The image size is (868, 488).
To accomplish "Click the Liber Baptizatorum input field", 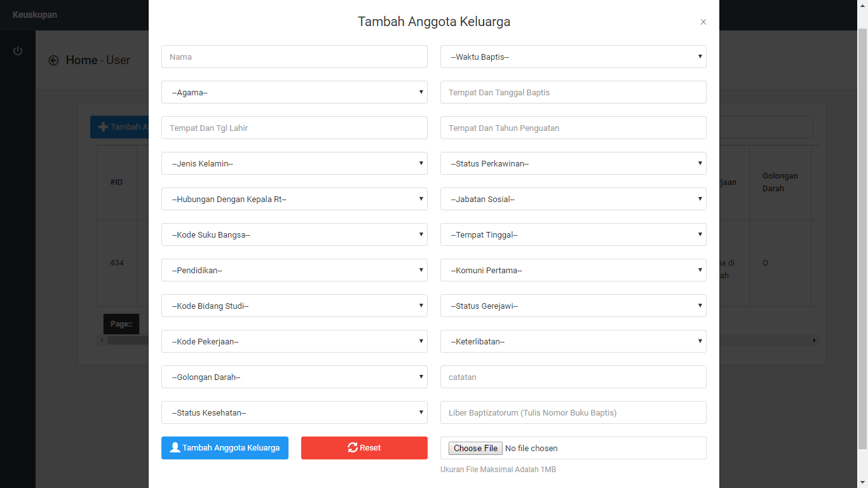I will click(x=573, y=412).
